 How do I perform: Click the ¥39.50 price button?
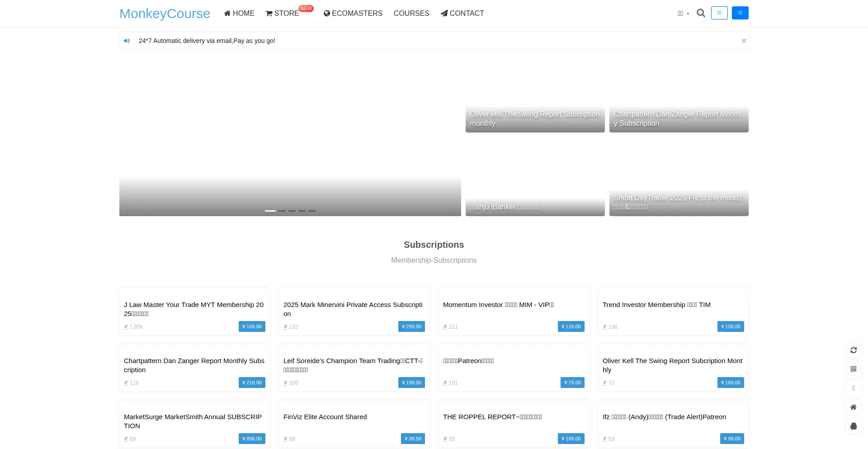tap(413, 439)
